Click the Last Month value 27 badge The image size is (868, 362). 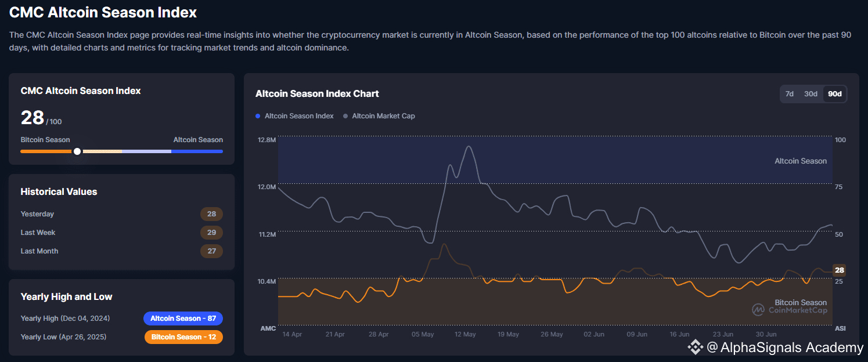pyautogui.click(x=211, y=251)
